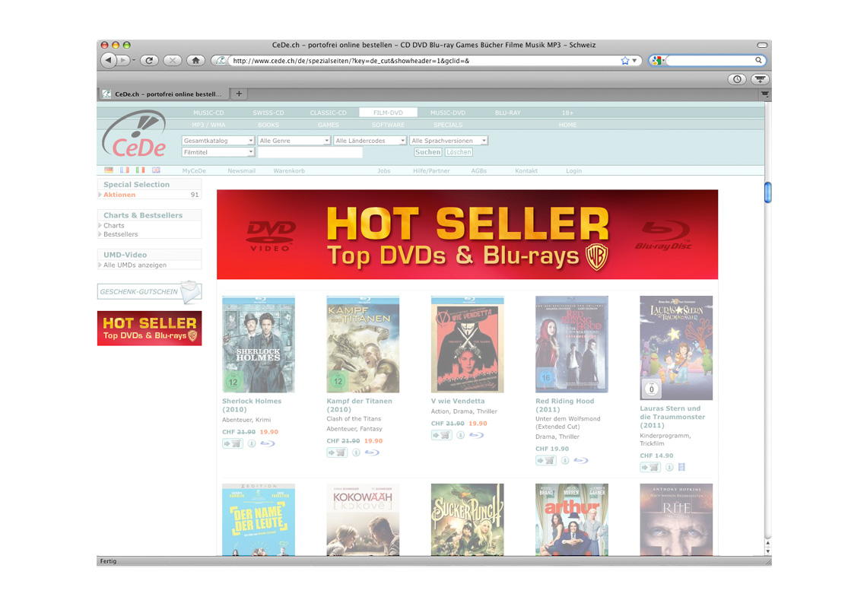The height and width of the screenshot is (616, 867).
Task: Open browser history clock icon
Action: coord(736,79)
